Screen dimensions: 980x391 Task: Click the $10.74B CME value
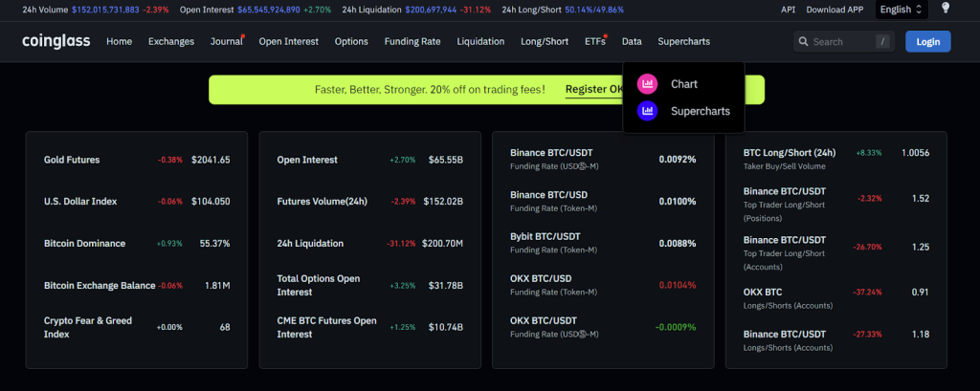[446, 327]
